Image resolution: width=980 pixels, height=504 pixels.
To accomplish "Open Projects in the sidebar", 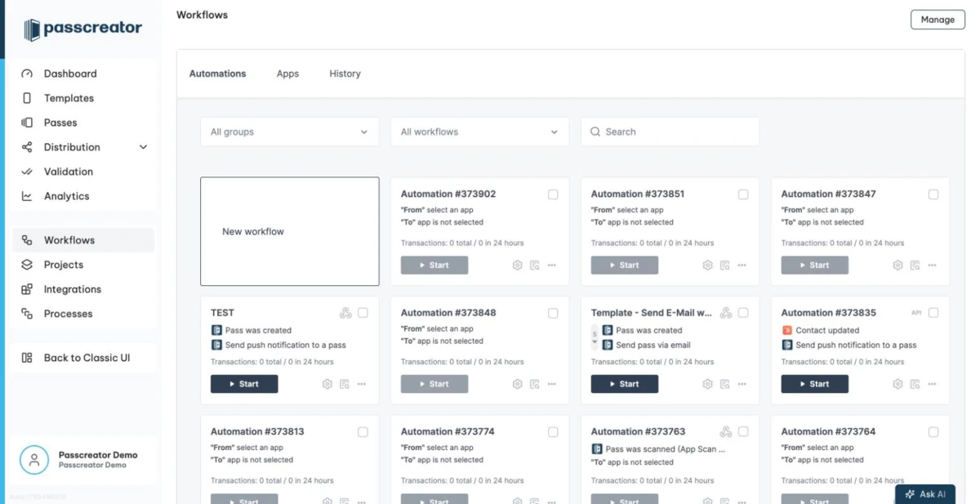I will coord(83,265).
